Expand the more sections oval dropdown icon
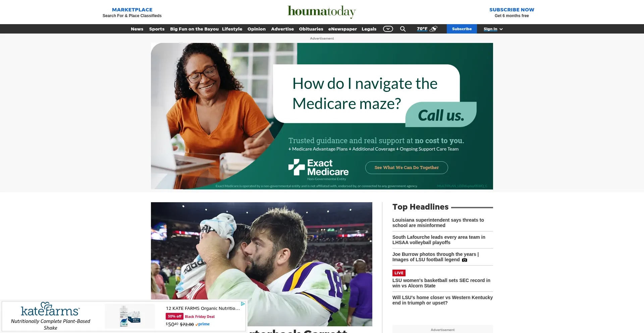This screenshot has width=644, height=333. tap(388, 29)
